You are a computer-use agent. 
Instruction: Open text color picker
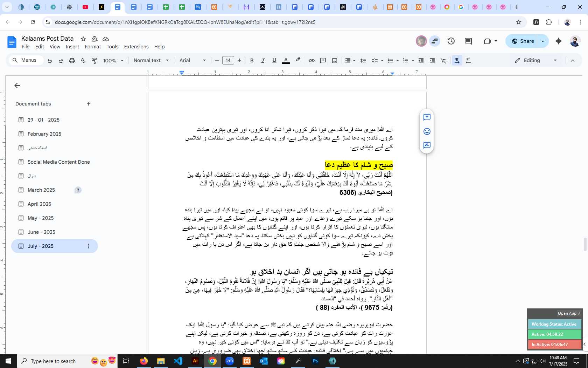(286, 61)
